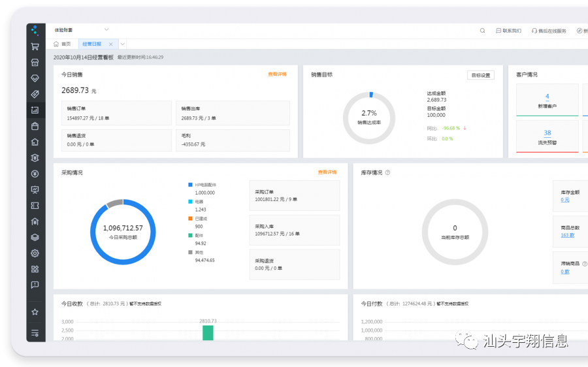
Task: Toggle the sidebar menu settings icon at bottom
Action: tap(35, 333)
